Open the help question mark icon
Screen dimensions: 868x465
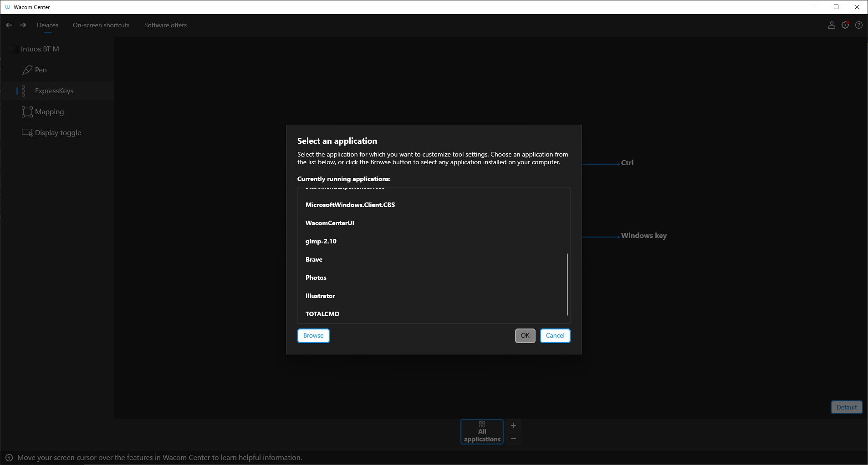tap(859, 25)
